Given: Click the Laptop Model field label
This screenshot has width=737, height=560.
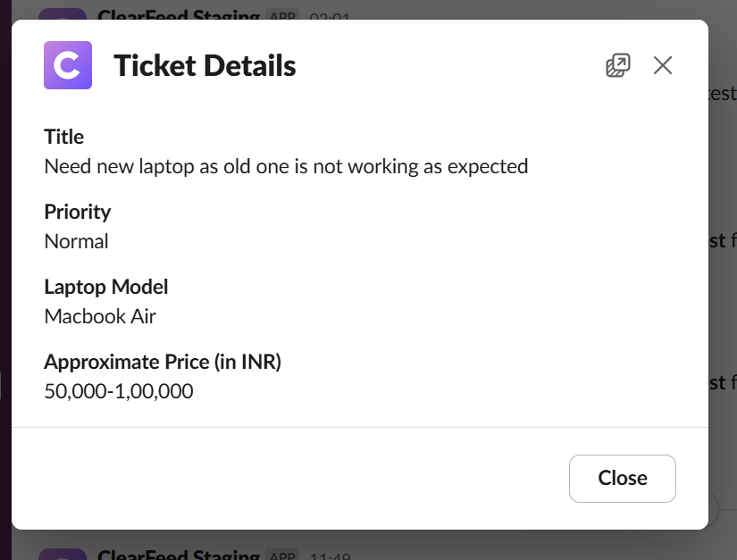Looking at the screenshot, I should tap(106, 287).
